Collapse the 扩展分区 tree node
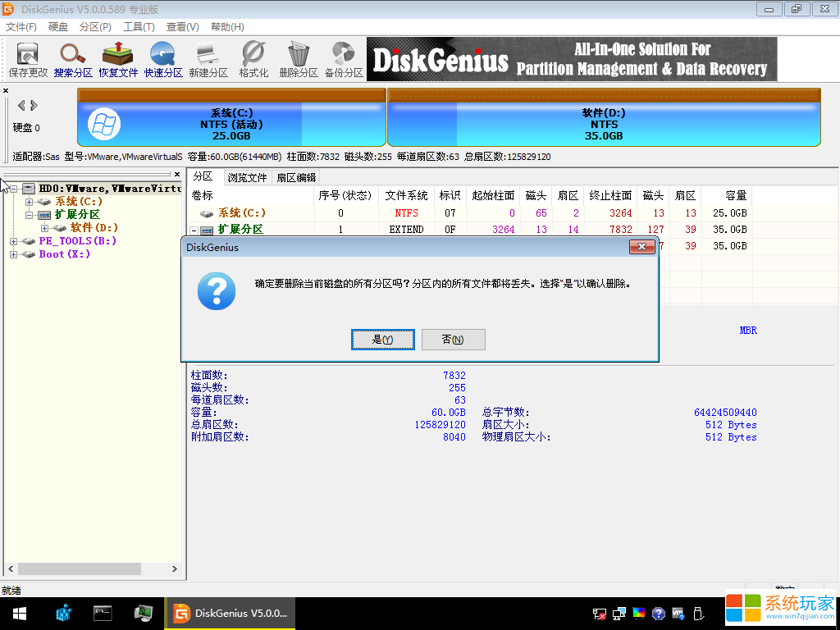This screenshot has width=840, height=630. (30, 215)
